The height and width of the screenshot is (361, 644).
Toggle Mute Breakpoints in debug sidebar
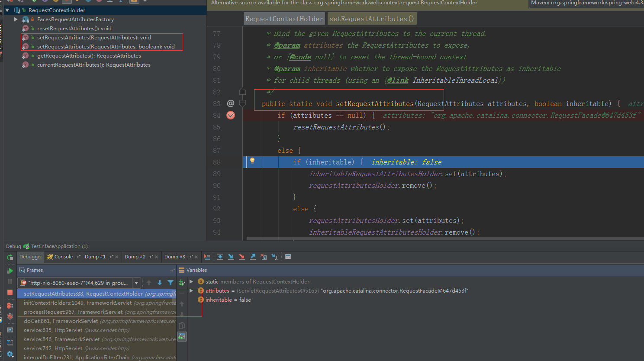click(10, 316)
